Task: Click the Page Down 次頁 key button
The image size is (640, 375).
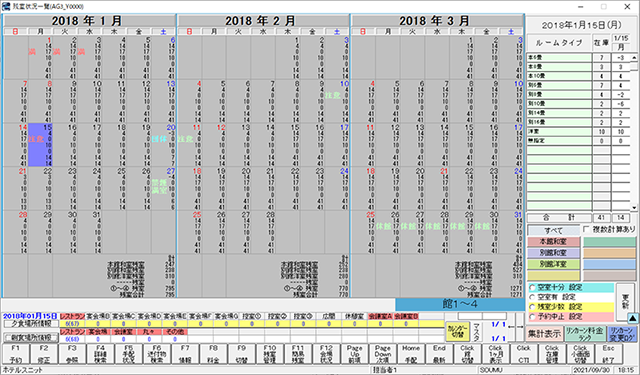Action: [382, 354]
